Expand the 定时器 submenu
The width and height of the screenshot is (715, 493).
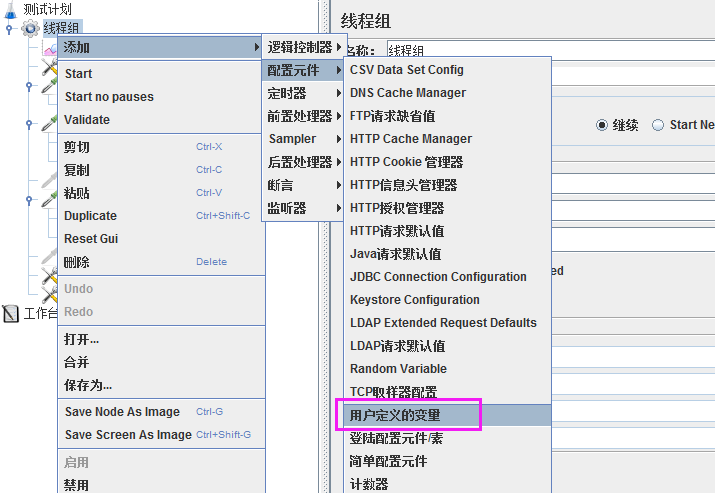304,93
